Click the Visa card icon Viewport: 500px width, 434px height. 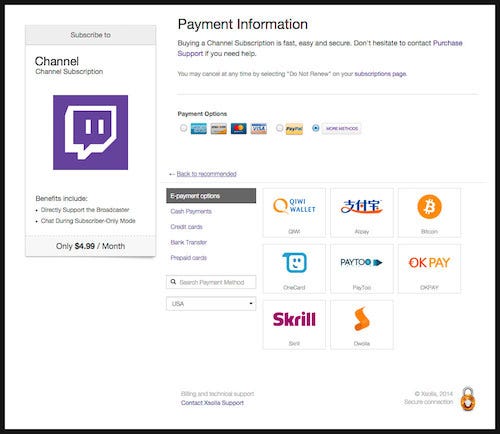259,129
